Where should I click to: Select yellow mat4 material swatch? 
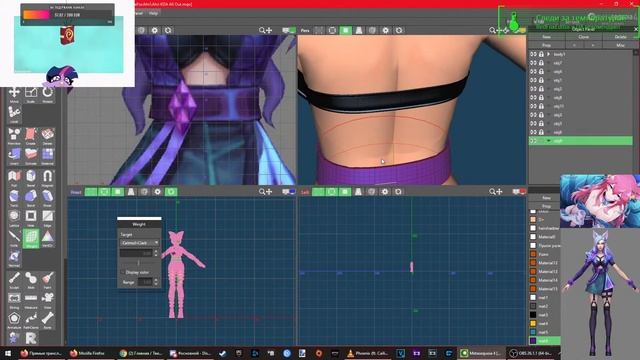[x=533, y=323]
